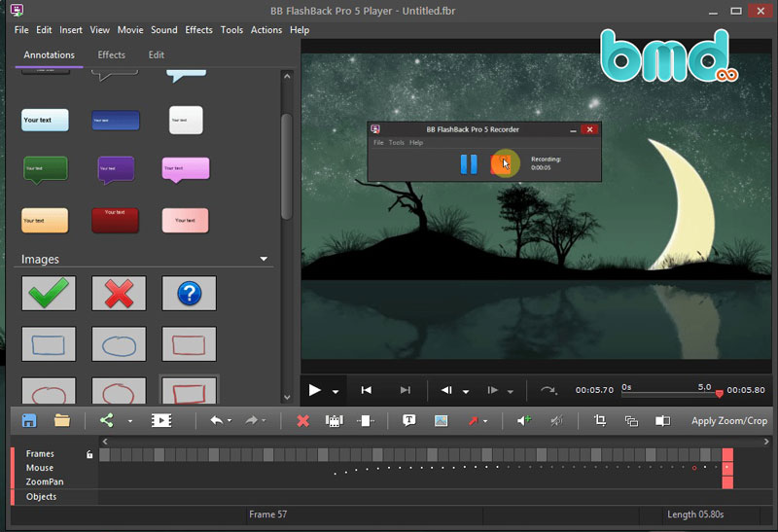Click the zoom-pan split view icon
778x532 pixels.
pos(663,421)
